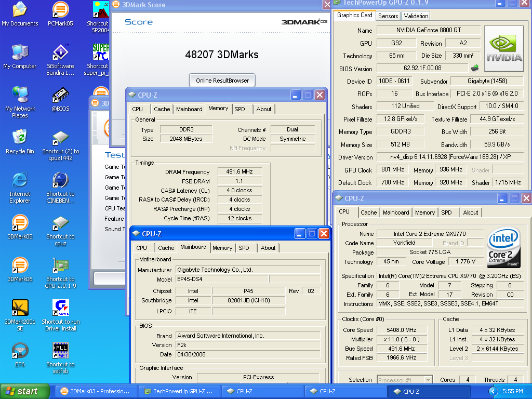Viewport: 532px width, 399px height.
Task: Select the Graphics Card tab in GPU-Z
Action: (354, 15)
